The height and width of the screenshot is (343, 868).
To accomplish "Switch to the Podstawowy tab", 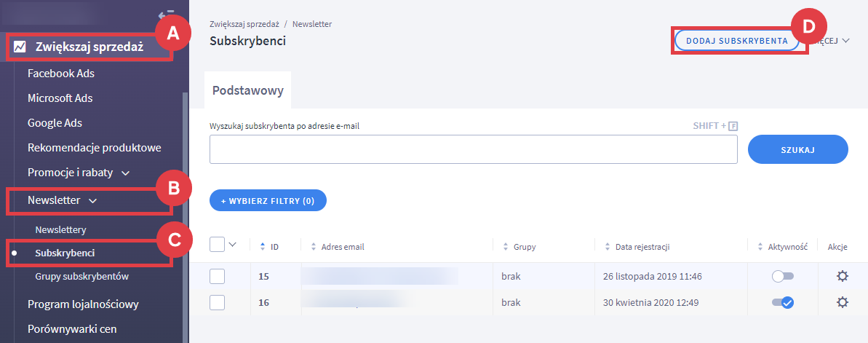I will pyautogui.click(x=247, y=91).
